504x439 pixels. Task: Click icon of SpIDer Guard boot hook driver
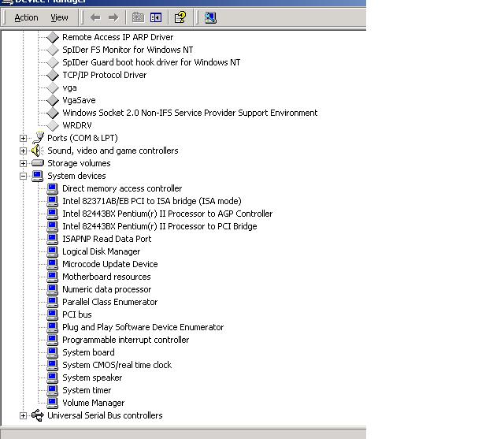coord(53,62)
